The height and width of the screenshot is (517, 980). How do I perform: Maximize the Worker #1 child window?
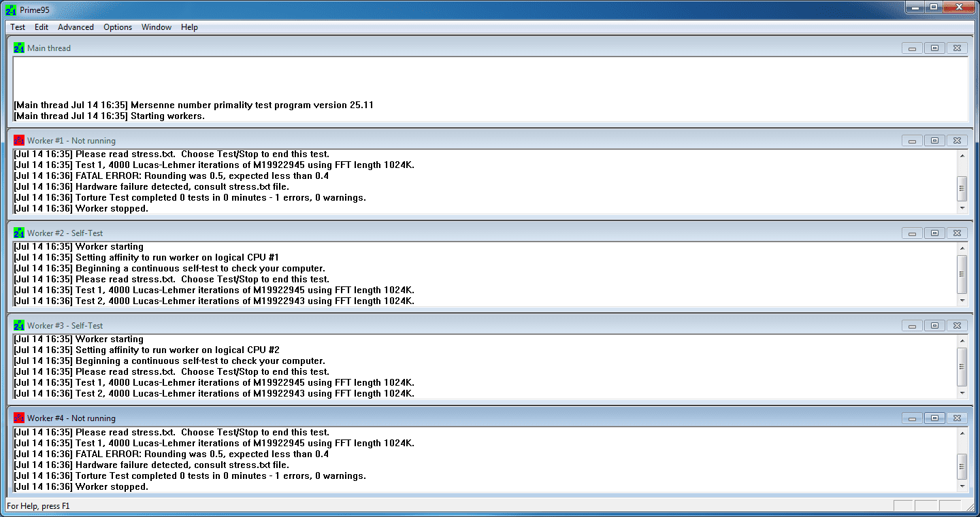934,141
